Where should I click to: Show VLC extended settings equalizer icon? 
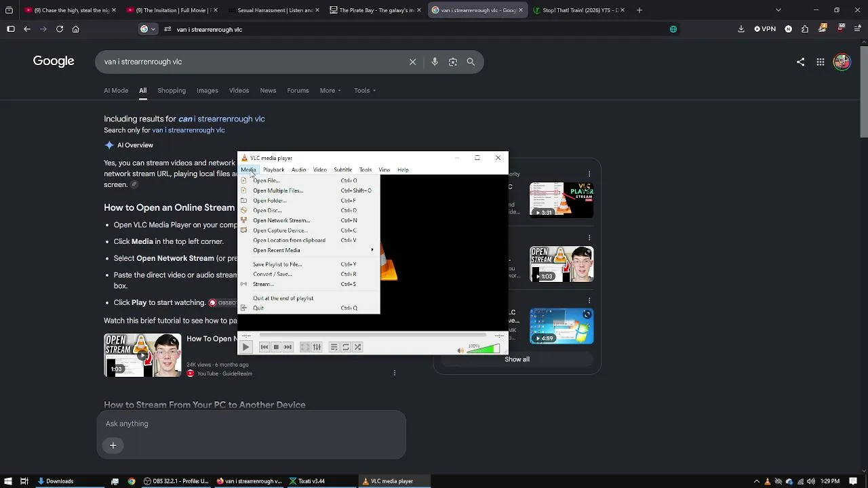pos(317,347)
